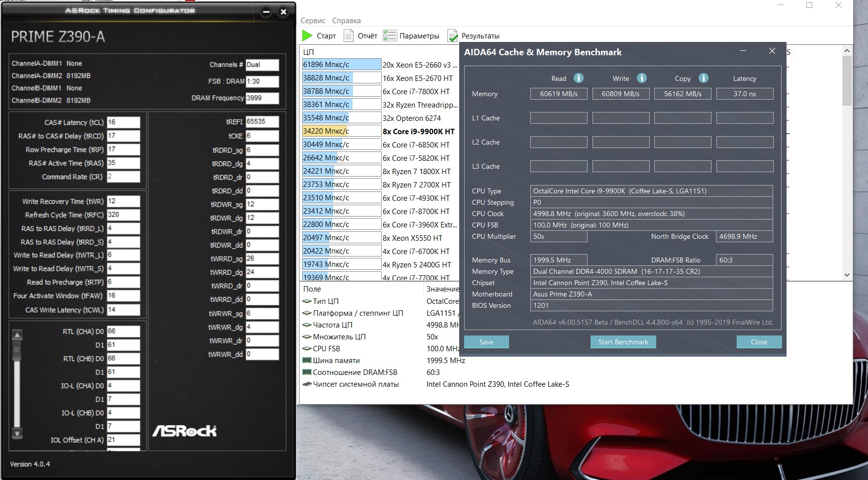Click the Command Rate (CR) field
The height and width of the screenshot is (480, 868).
pyautogui.click(x=123, y=177)
